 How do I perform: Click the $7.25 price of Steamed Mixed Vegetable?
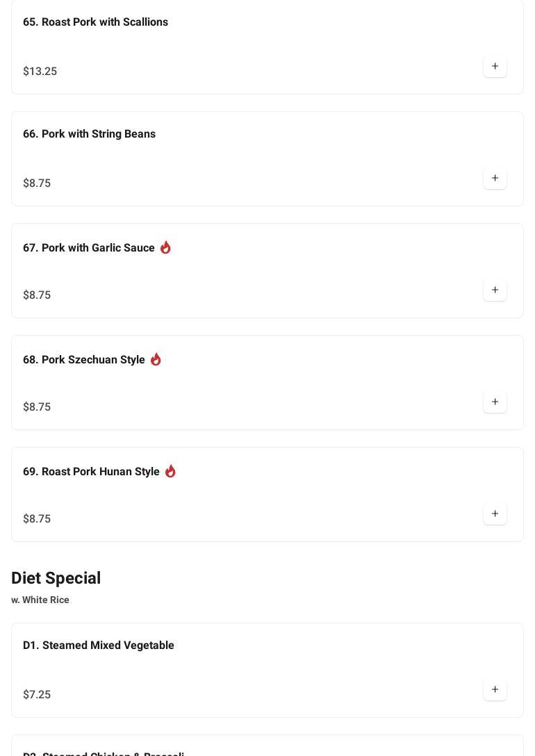(x=37, y=695)
